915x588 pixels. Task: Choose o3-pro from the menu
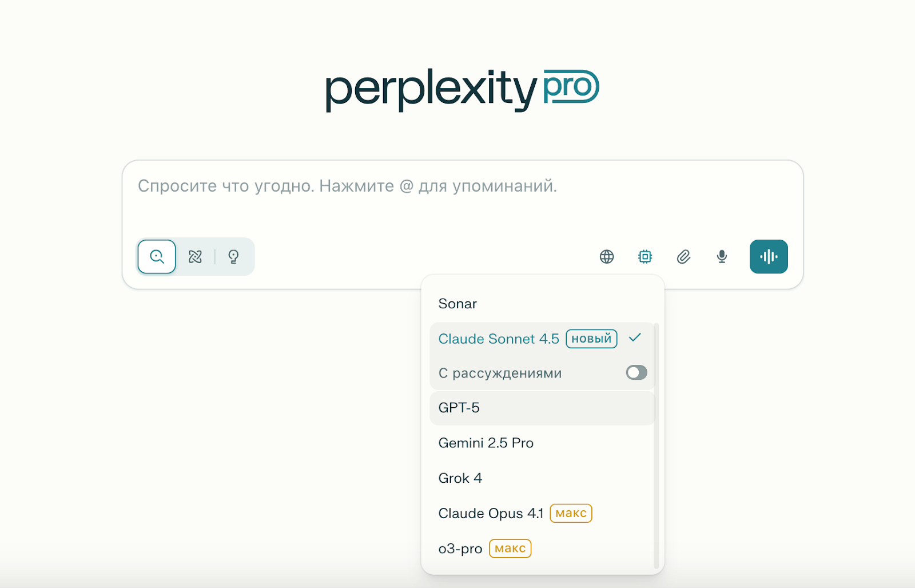point(460,548)
